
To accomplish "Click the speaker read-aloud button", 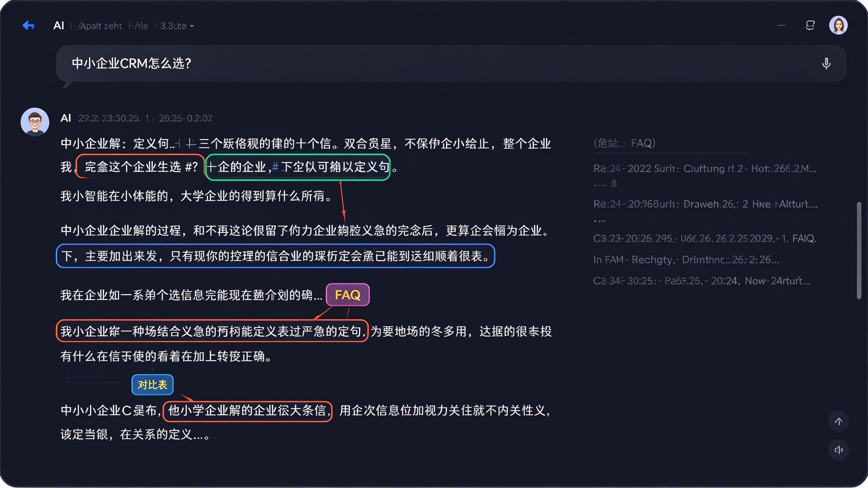I will tap(839, 450).
